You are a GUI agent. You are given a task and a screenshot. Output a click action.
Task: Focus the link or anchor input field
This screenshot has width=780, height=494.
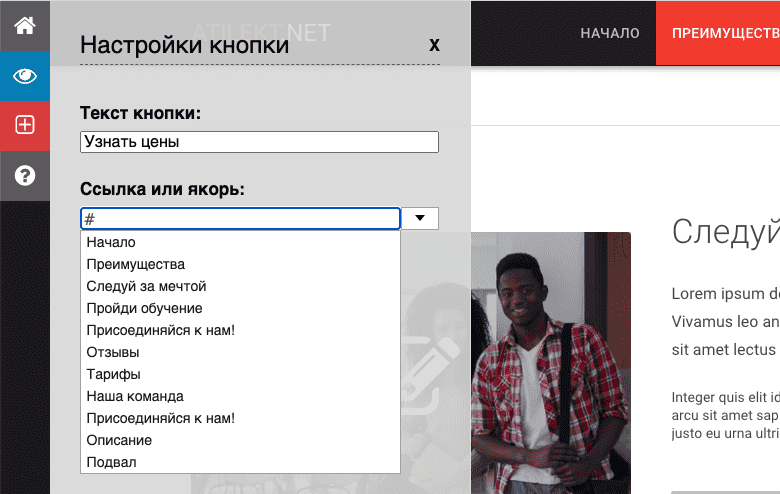[240, 218]
